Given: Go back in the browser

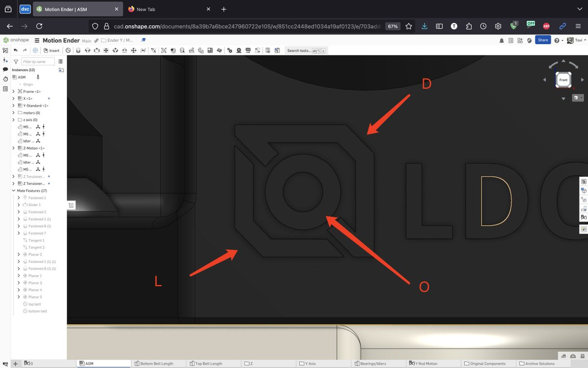Looking at the screenshot, I should click(x=10, y=26).
